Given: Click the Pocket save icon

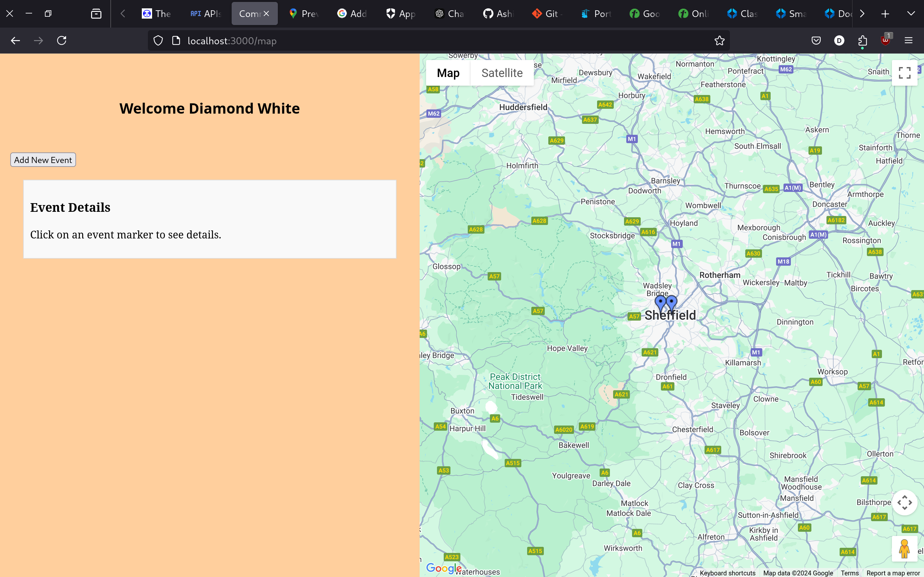Looking at the screenshot, I should pyautogui.click(x=816, y=40).
